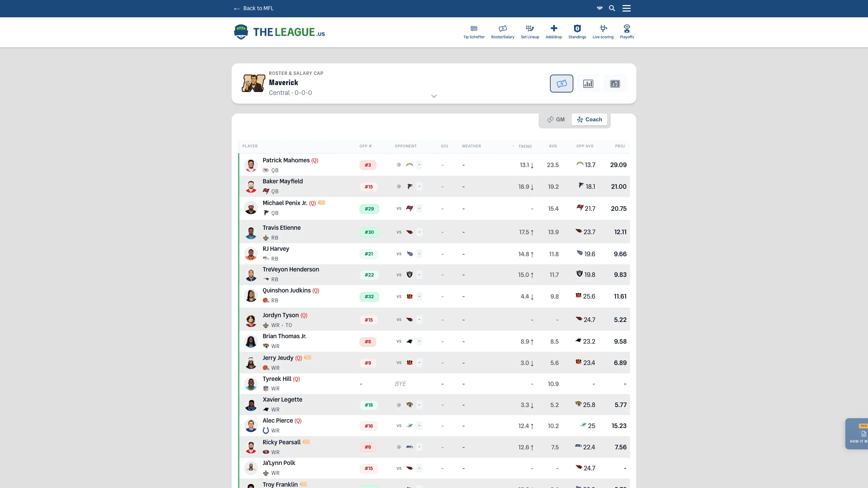This screenshot has width=868, height=488.
Task: Select the salary cash view button
Action: [561, 83]
